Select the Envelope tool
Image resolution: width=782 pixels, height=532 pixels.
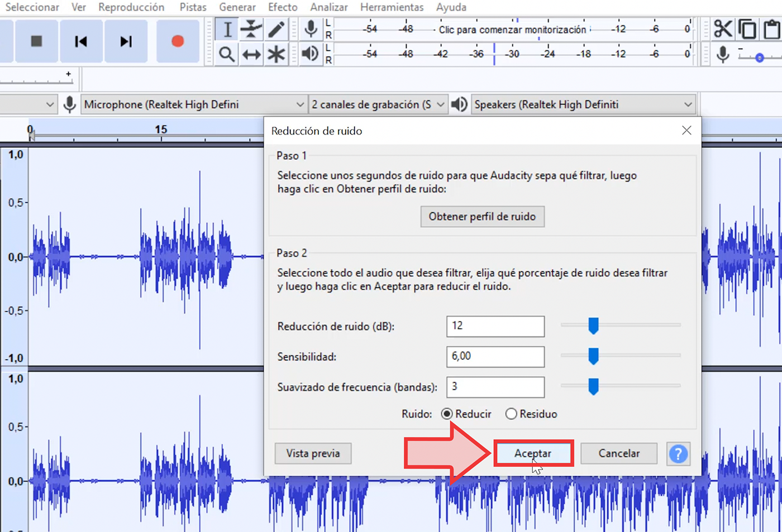click(251, 29)
